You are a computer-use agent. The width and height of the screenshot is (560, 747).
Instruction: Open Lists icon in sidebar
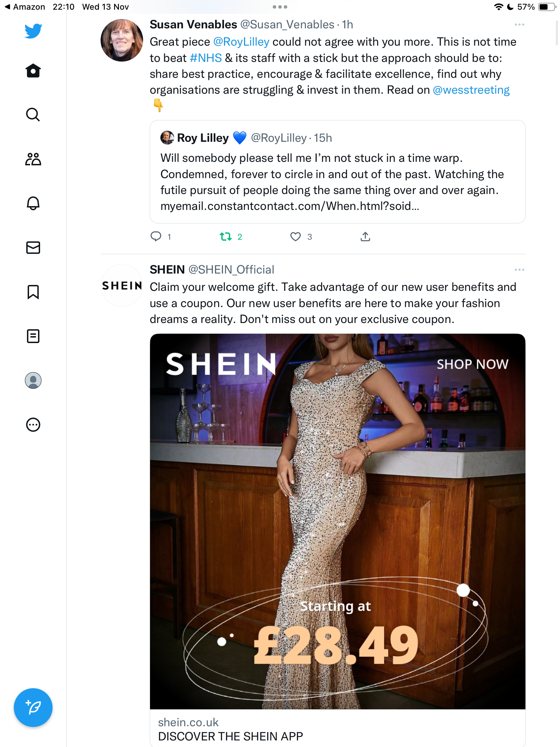pyautogui.click(x=33, y=336)
